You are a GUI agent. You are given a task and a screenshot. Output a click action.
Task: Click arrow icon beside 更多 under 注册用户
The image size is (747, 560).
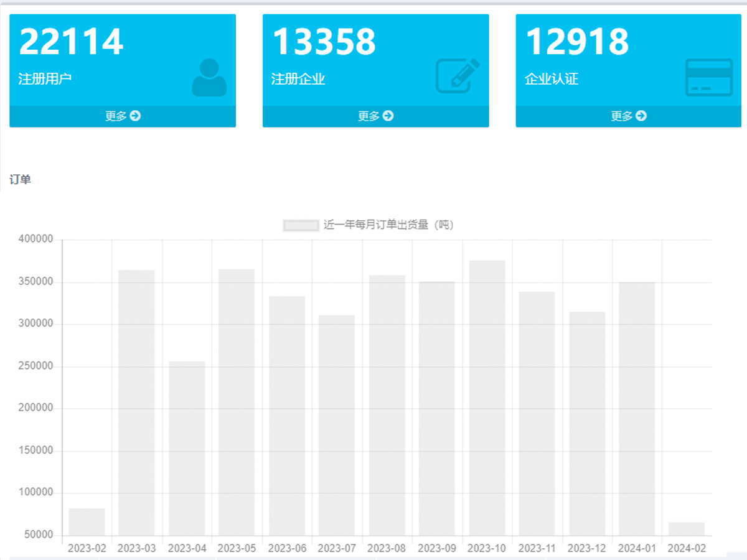(x=135, y=116)
